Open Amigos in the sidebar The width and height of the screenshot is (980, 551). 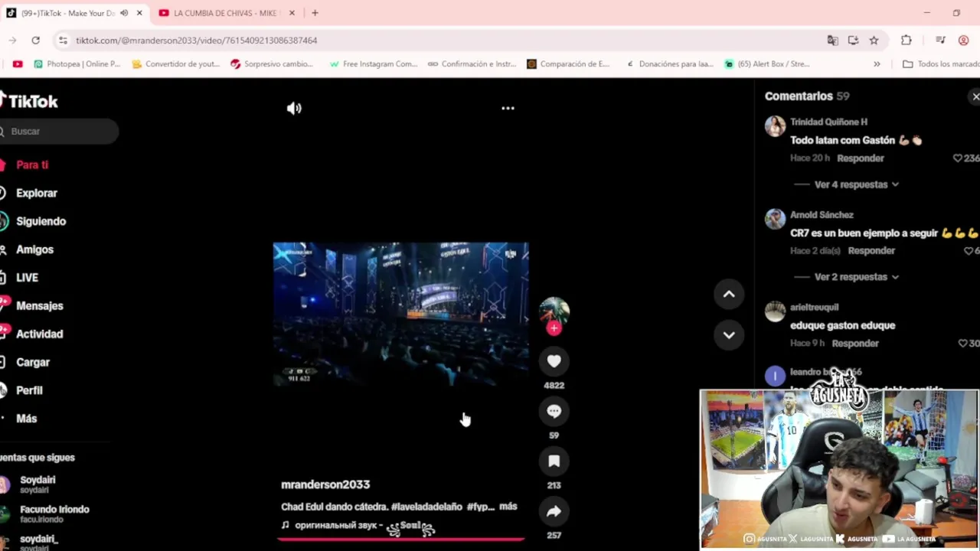pyautogui.click(x=34, y=249)
